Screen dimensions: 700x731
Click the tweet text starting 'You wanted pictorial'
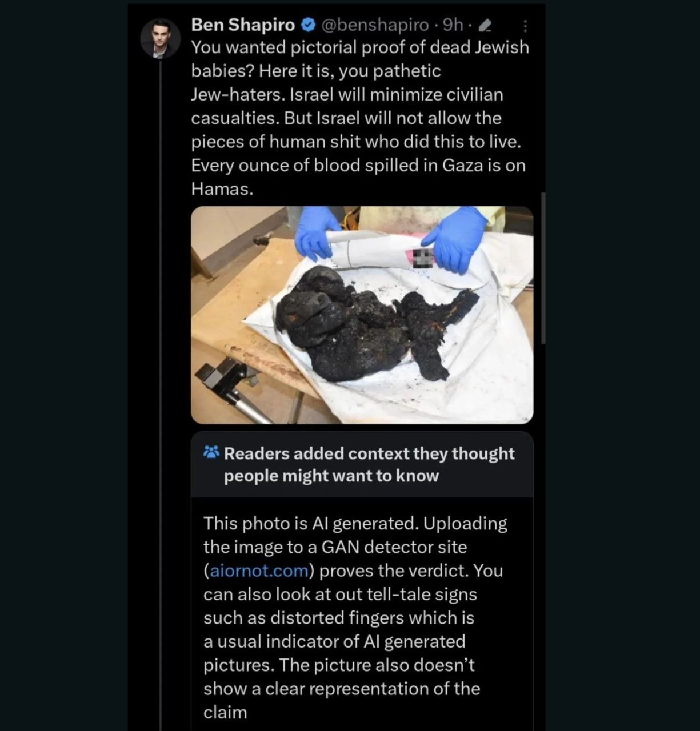click(x=360, y=118)
